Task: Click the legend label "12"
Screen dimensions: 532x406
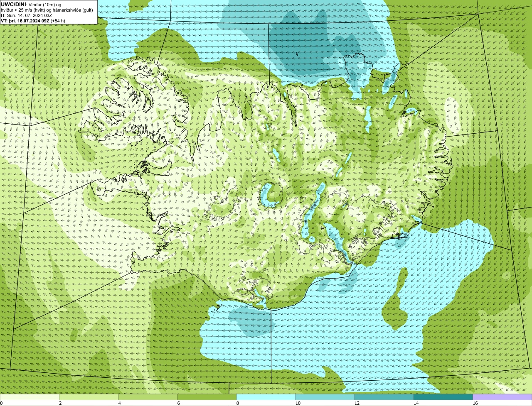Action: [x=357, y=403]
